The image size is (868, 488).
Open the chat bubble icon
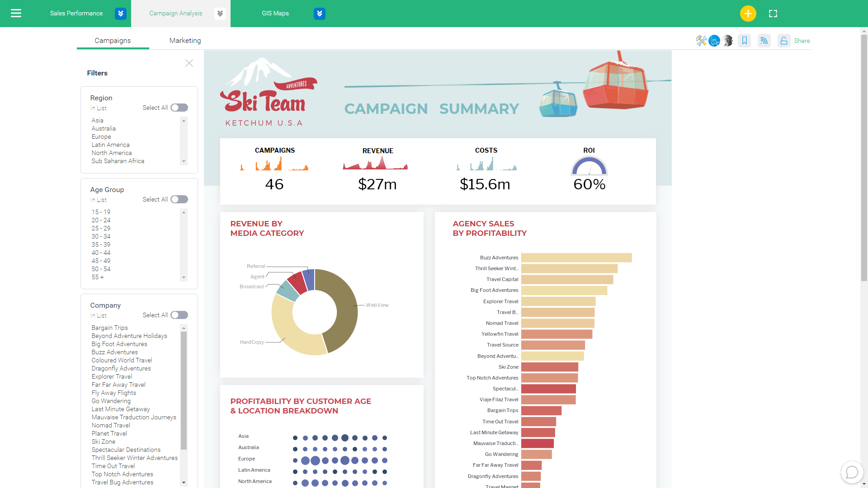(852, 472)
